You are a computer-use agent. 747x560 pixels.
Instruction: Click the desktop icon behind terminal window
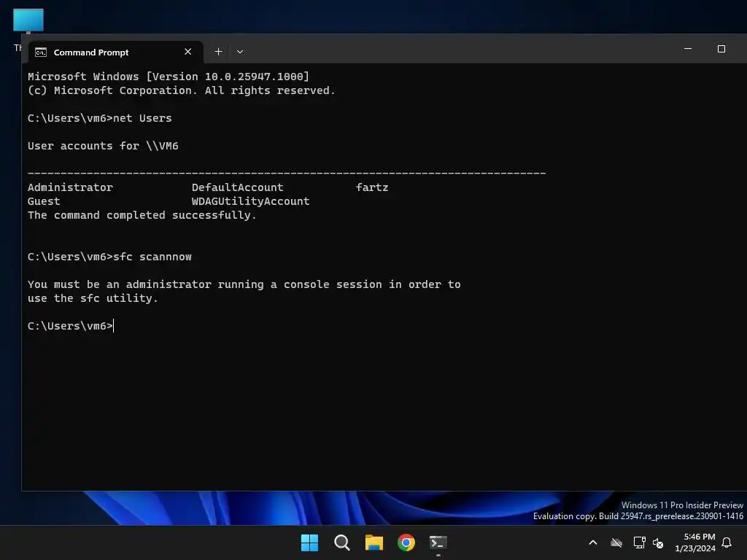(x=28, y=20)
